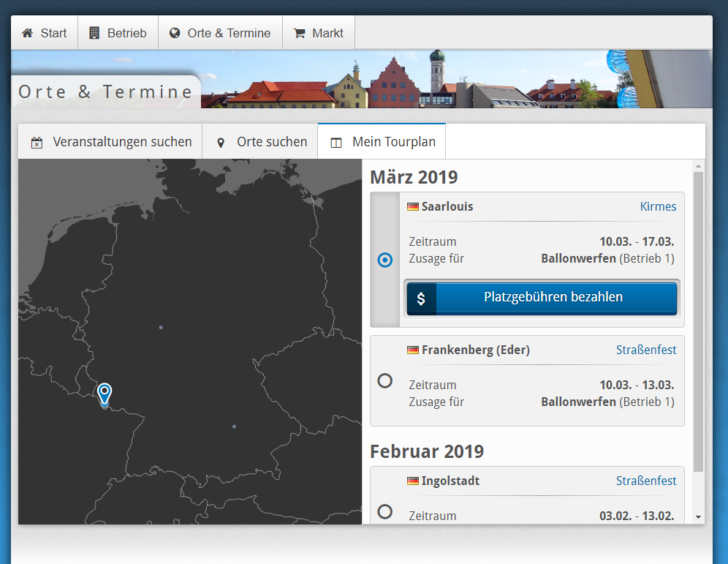Click the calendar icon for Veranstaltungen suchen
Screen dimensions: 728x564
point(37,143)
